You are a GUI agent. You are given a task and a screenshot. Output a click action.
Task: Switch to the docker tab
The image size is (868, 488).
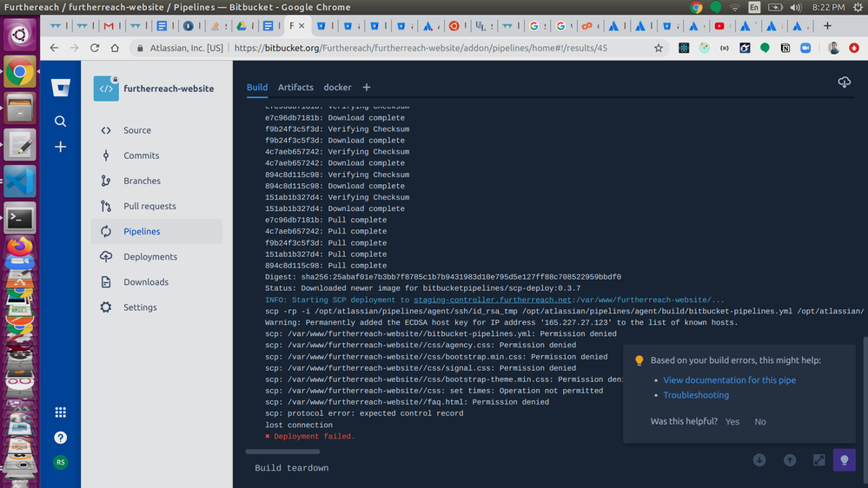click(x=337, y=88)
